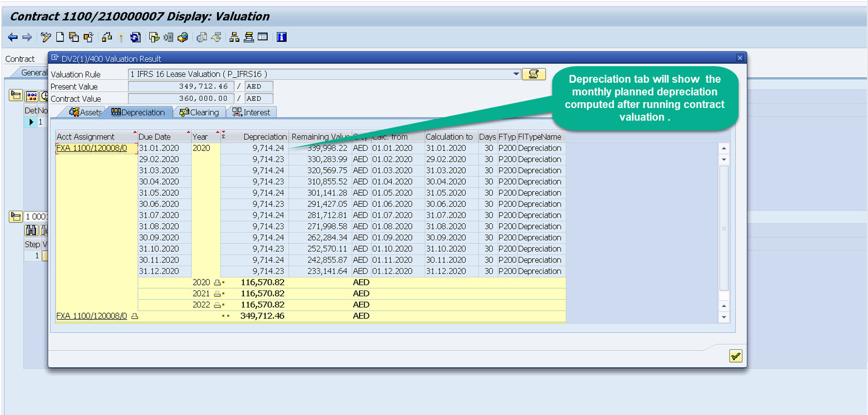The width and height of the screenshot is (868, 415).
Task: Click the upper yellow folder-flag icon in Contract window
Action: point(16,95)
